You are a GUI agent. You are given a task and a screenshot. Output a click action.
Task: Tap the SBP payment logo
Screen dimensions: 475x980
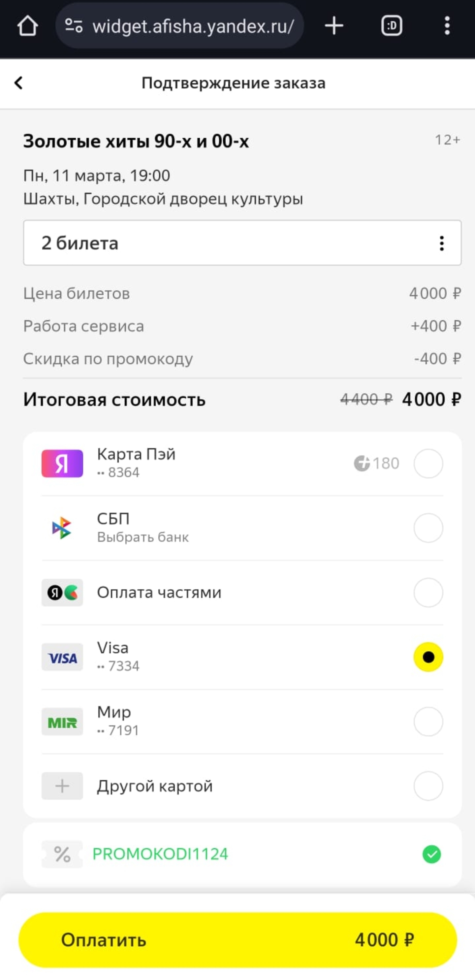pyautogui.click(x=62, y=528)
